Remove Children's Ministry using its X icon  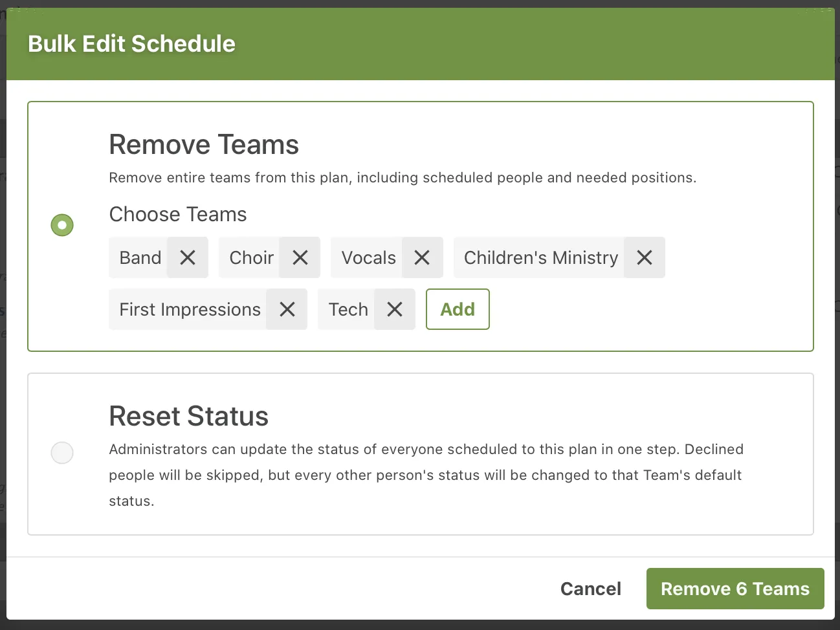click(644, 257)
